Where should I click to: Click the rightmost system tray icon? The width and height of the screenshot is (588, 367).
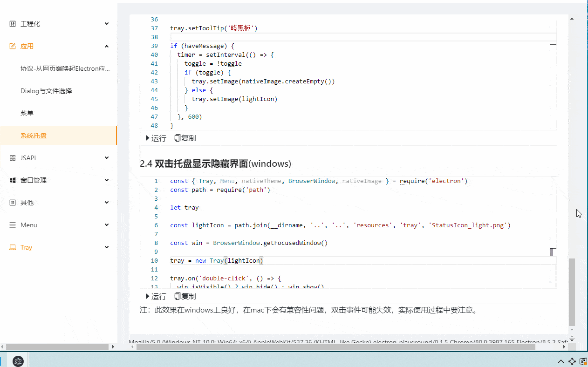pos(583,361)
